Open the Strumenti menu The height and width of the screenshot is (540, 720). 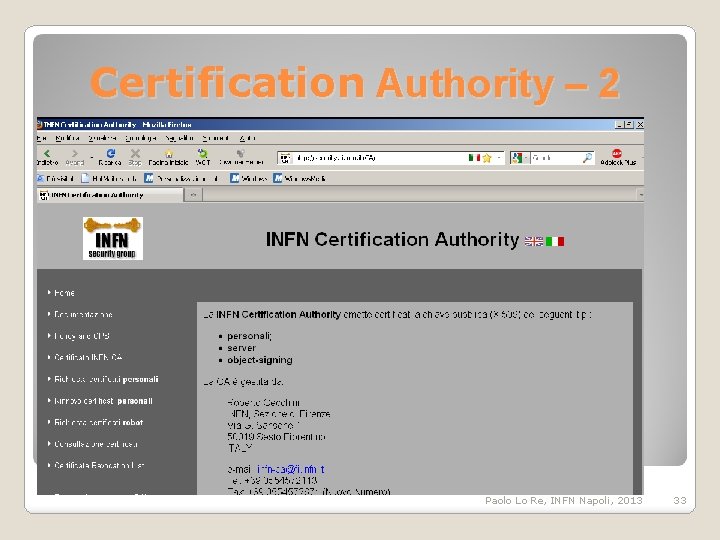tap(215, 138)
